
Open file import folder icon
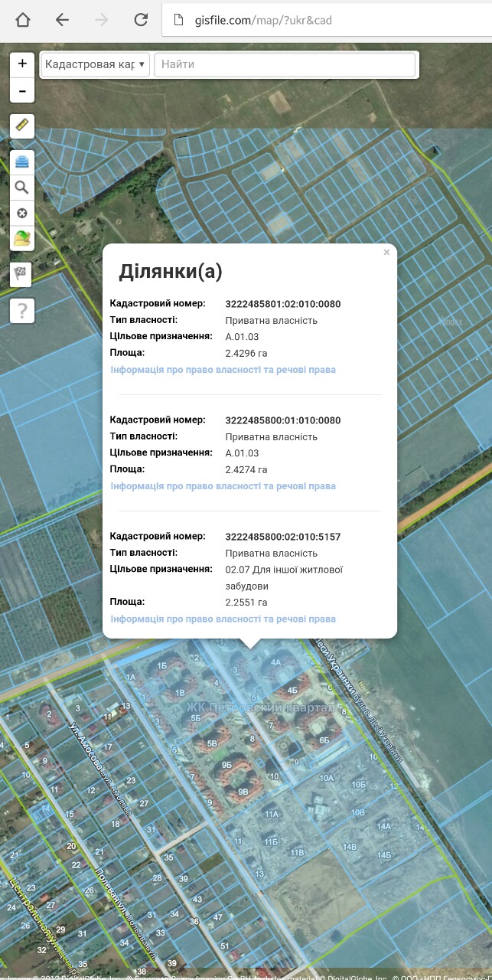pyautogui.click(x=21, y=239)
